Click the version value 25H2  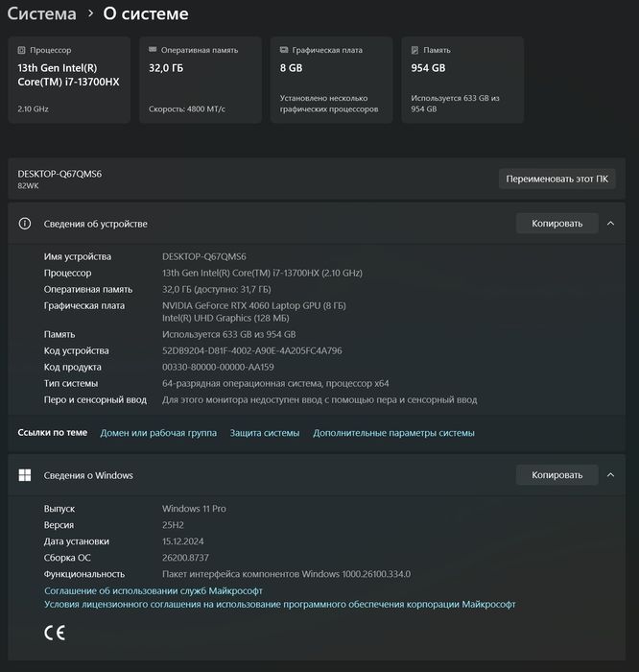(x=173, y=524)
